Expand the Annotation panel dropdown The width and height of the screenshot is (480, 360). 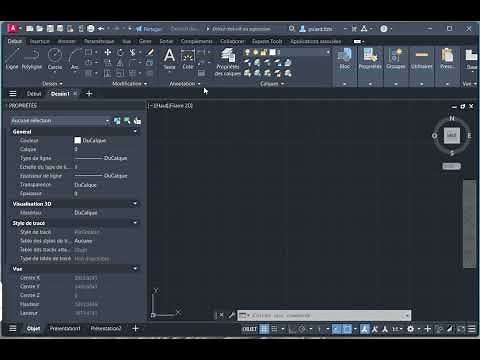point(185,84)
